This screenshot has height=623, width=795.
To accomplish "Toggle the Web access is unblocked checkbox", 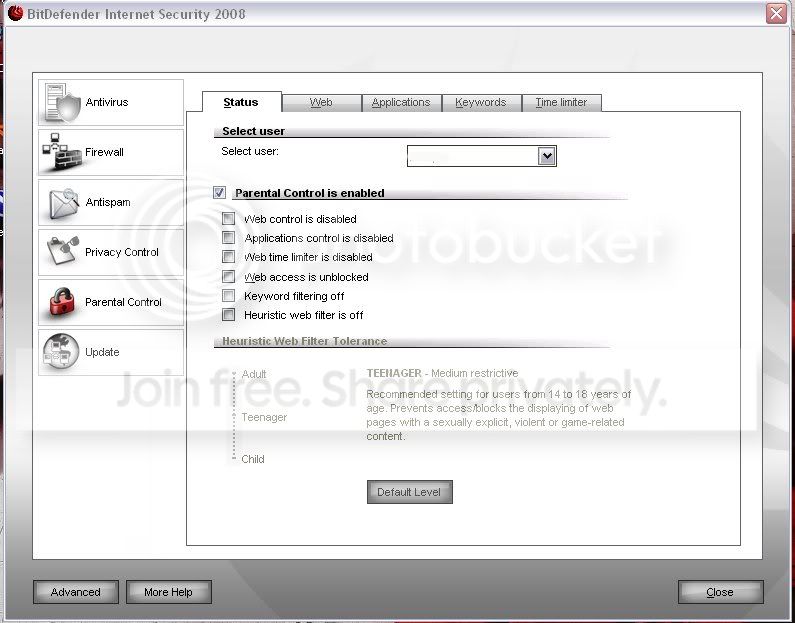I will [x=229, y=277].
